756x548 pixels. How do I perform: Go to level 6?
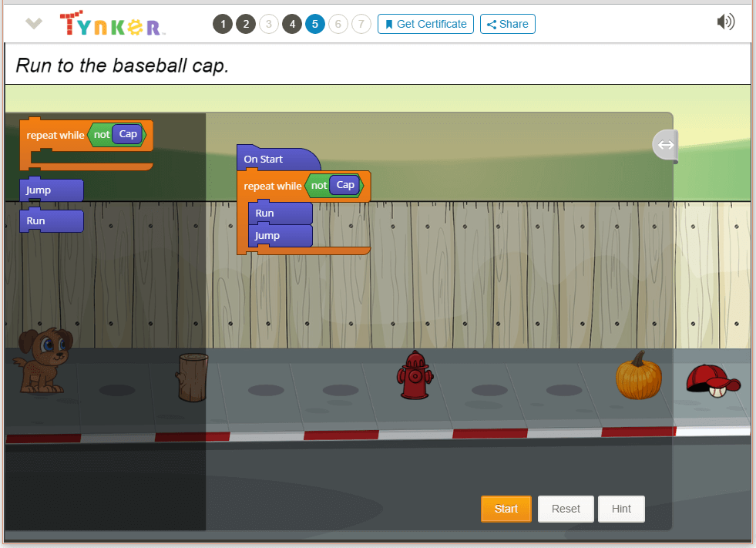click(x=338, y=24)
